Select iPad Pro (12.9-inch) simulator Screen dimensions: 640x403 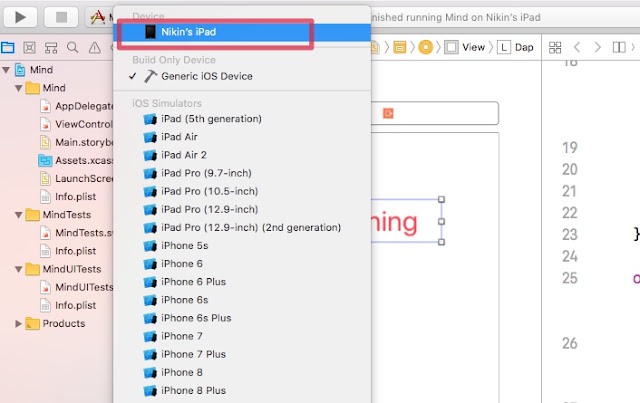(x=242, y=209)
